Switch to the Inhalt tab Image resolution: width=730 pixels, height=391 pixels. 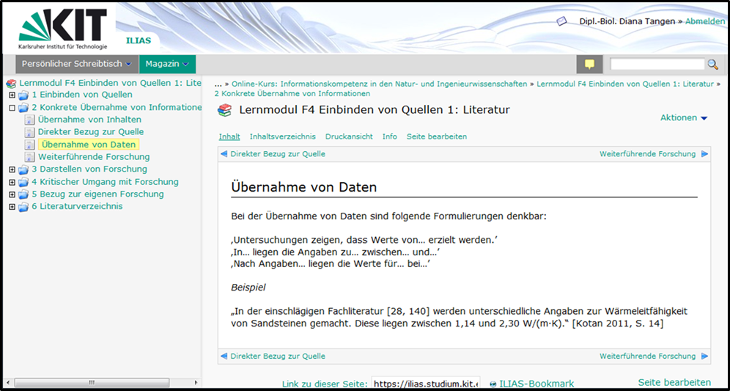230,136
